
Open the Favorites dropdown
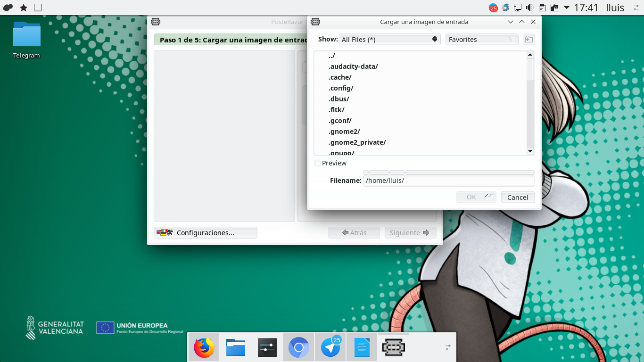tap(482, 40)
